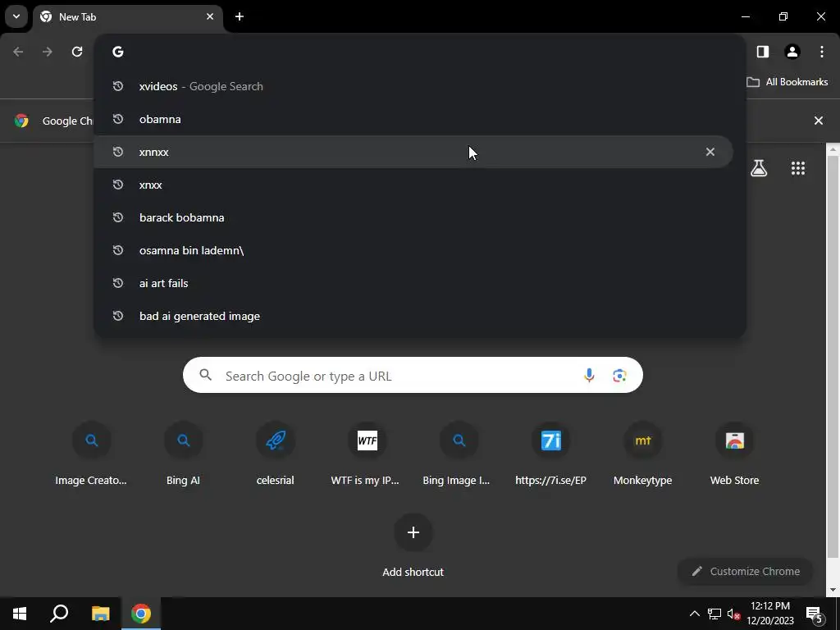Select 'osamna bin lademn\' suggestion

point(413,250)
